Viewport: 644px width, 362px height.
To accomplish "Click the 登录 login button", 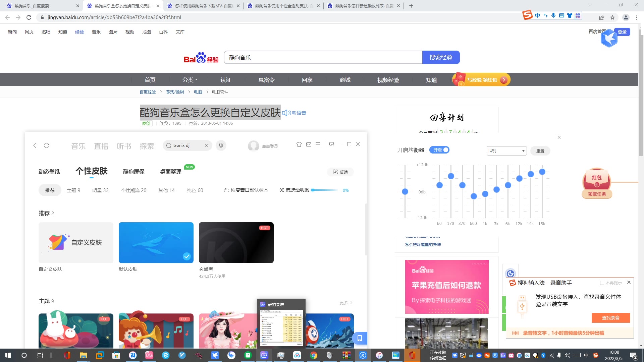I will point(622,32).
